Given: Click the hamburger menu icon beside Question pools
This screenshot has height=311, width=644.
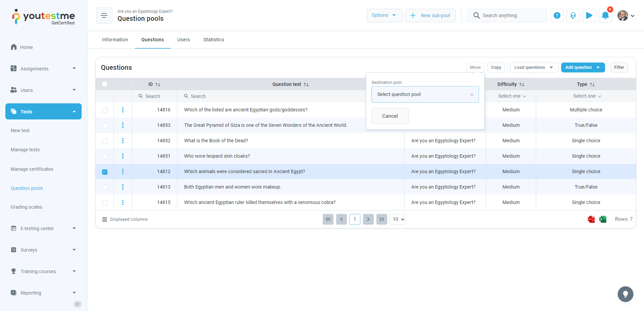Looking at the screenshot, I should click(x=104, y=15).
